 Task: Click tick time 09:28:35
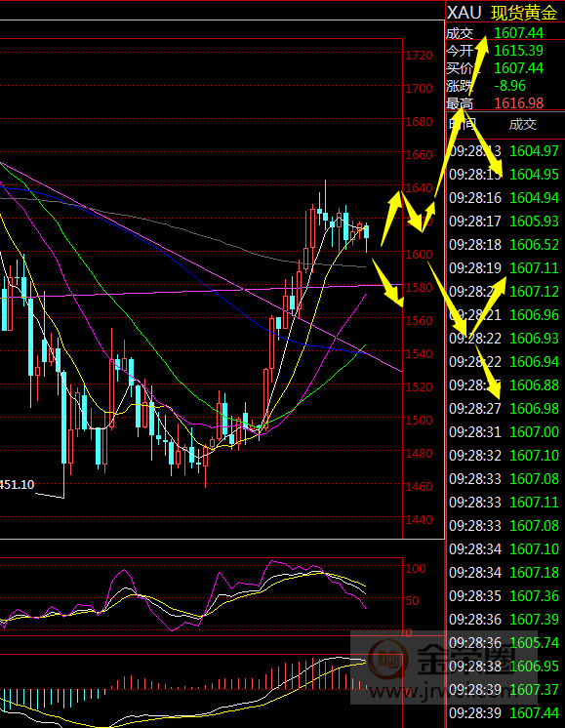(x=475, y=595)
